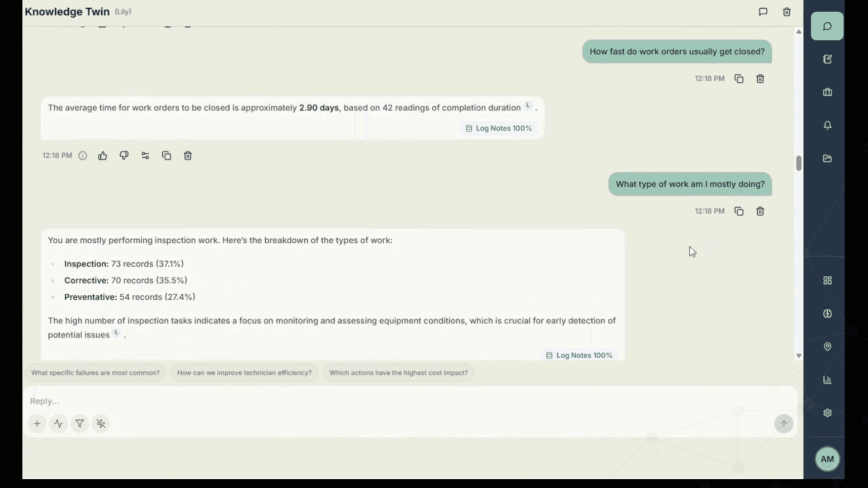Click thumbs down on the 2.90 days answer
Viewport: 868px width, 488px height.
pos(124,156)
